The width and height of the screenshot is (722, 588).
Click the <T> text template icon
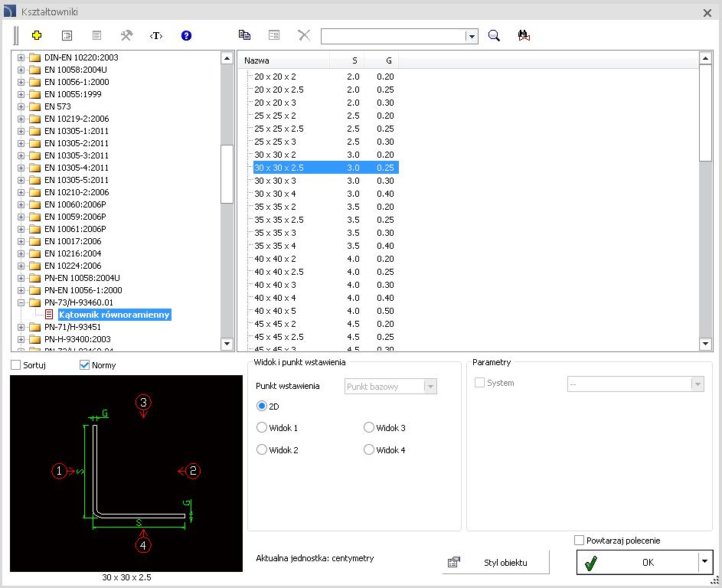point(156,35)
